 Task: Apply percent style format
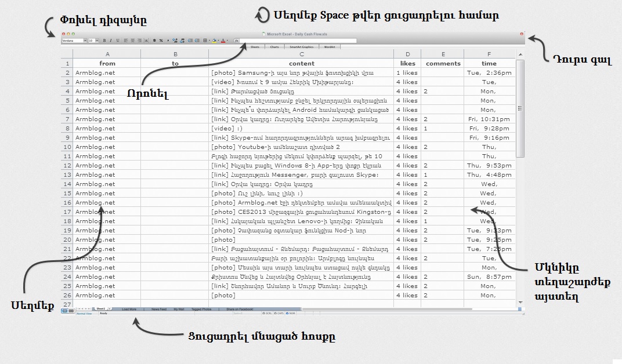click(161, 41)
